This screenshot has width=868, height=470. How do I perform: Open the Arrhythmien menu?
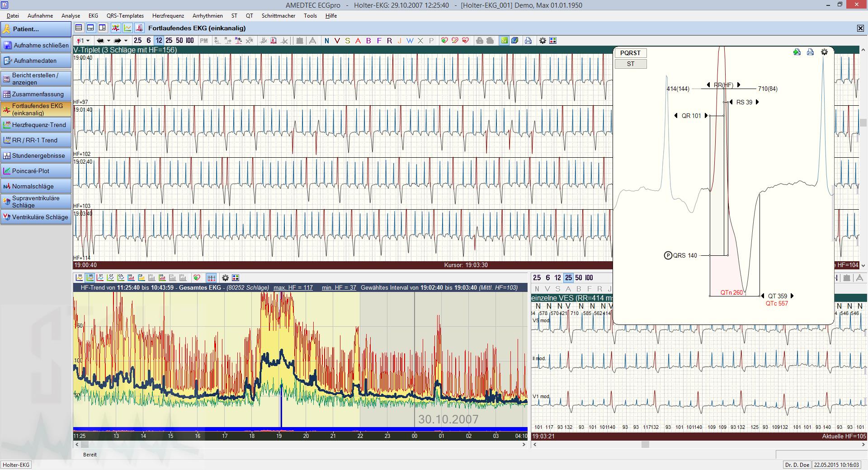pyautogui.click(x=208, y=15)
